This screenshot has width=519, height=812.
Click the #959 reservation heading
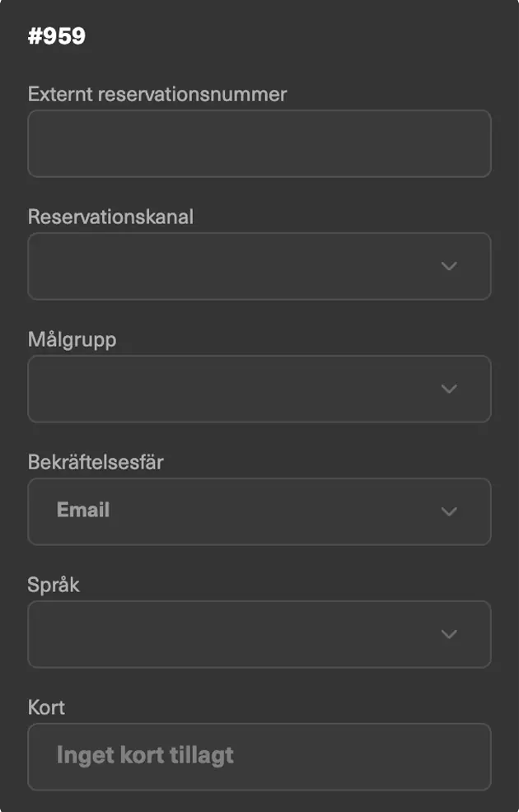click(57, 36)
